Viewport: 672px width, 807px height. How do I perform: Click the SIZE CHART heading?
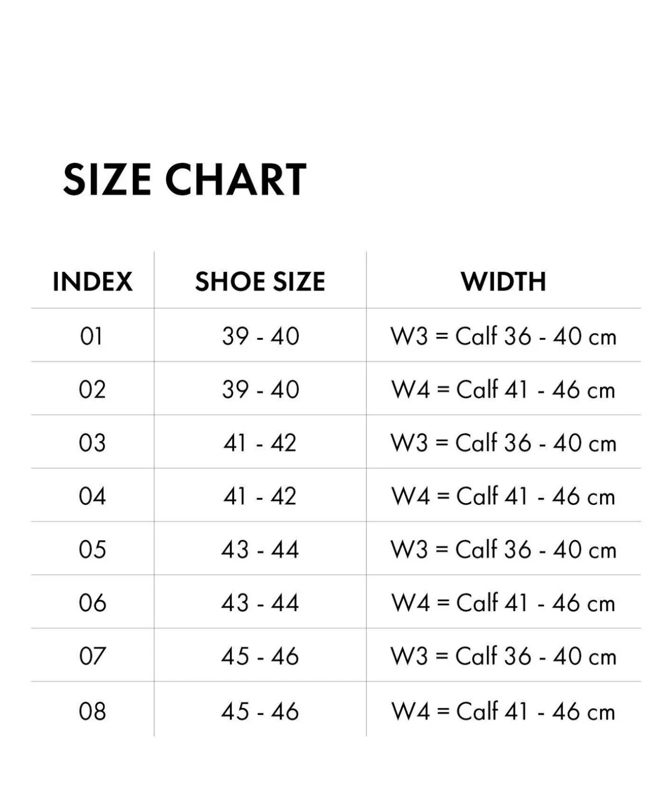pos(184,179)
